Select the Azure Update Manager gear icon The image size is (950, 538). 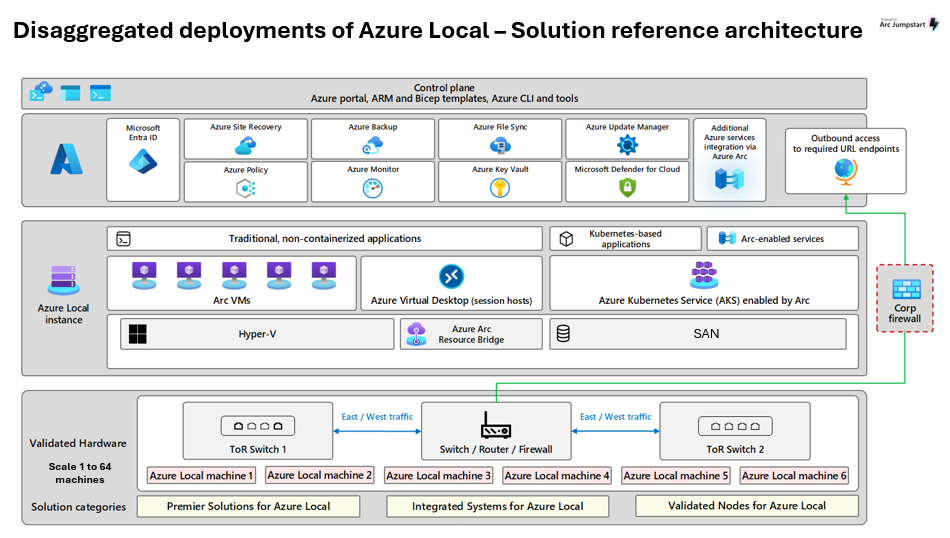(x=627, y=145)
